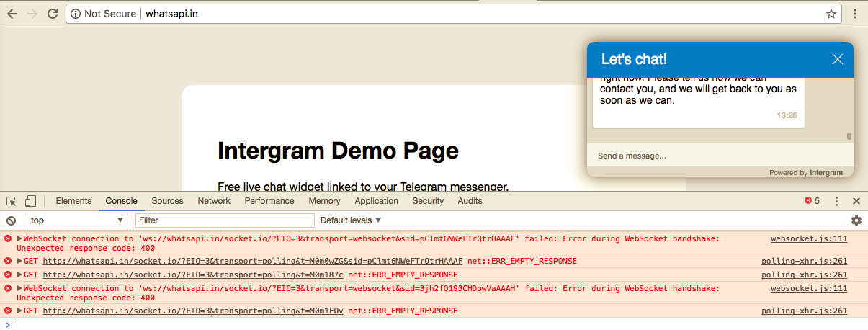Viewport: 868px width, 330px height.
Task: Expand GET error with t=M0m187c
Action: (19, 275)
